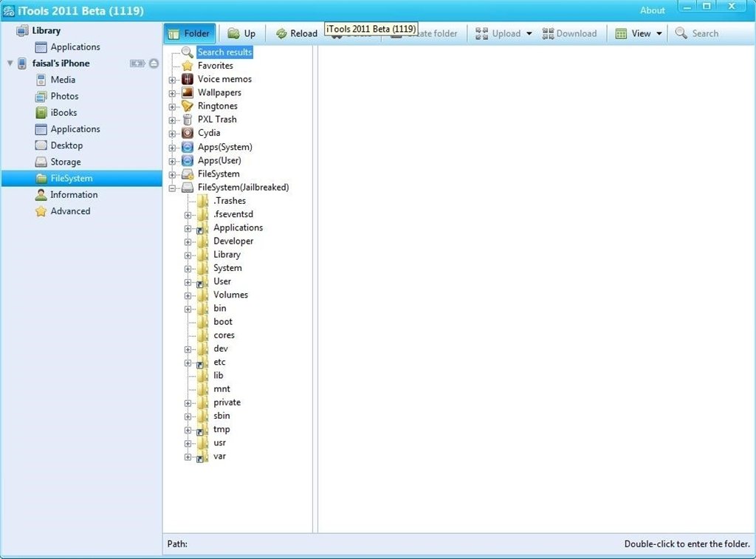Select the cores folder in tree
The height and width of the screenshot is (559, 756).
click(x=224, y=335)
